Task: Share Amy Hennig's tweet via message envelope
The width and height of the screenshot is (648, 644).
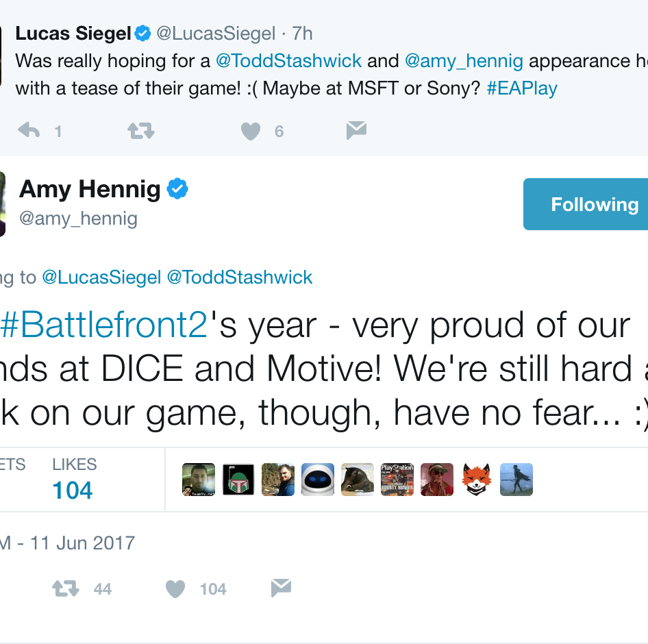Action: pyautogui.click(x=281, y=588)
